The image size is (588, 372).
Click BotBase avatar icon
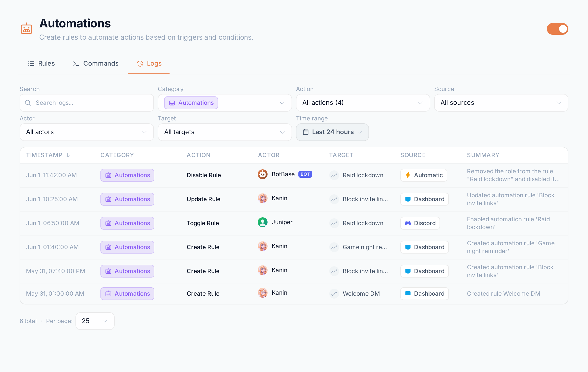pos(263,174)
